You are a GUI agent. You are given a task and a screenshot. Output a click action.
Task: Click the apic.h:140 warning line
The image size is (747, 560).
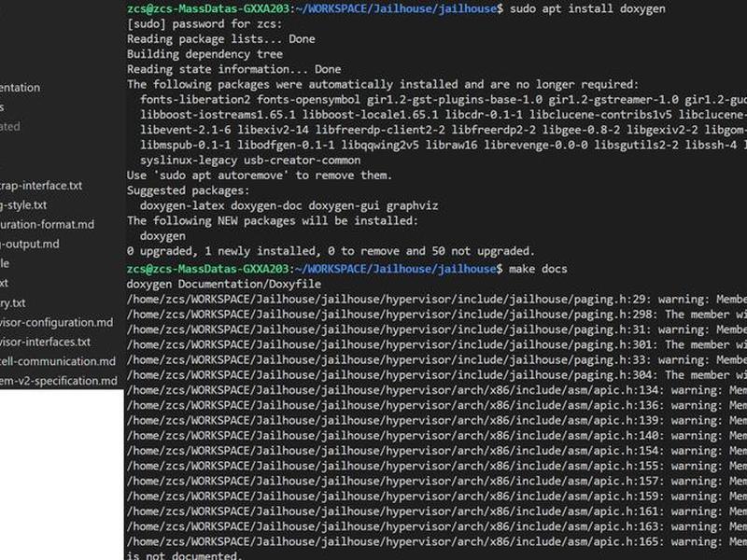coord(437,436)
